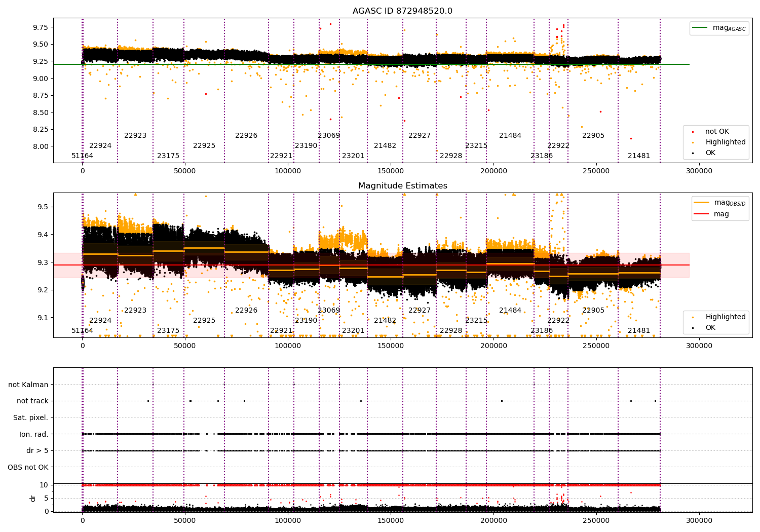This screenshot has height=532, width=760.
Task: Click obsid label 23215 in AGASC ID plot
Action: [476, 145]
